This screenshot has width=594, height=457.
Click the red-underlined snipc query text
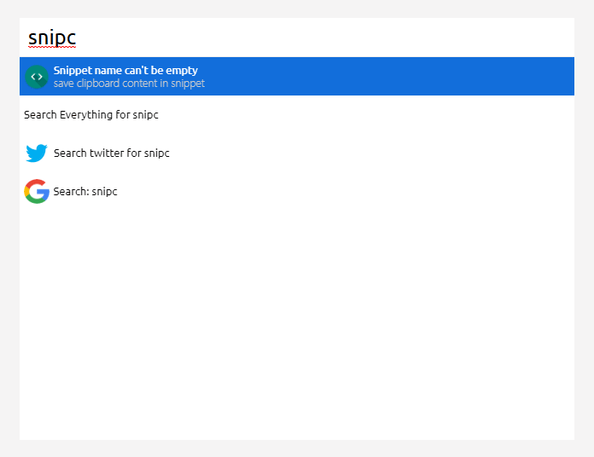[x=52, y=38]
